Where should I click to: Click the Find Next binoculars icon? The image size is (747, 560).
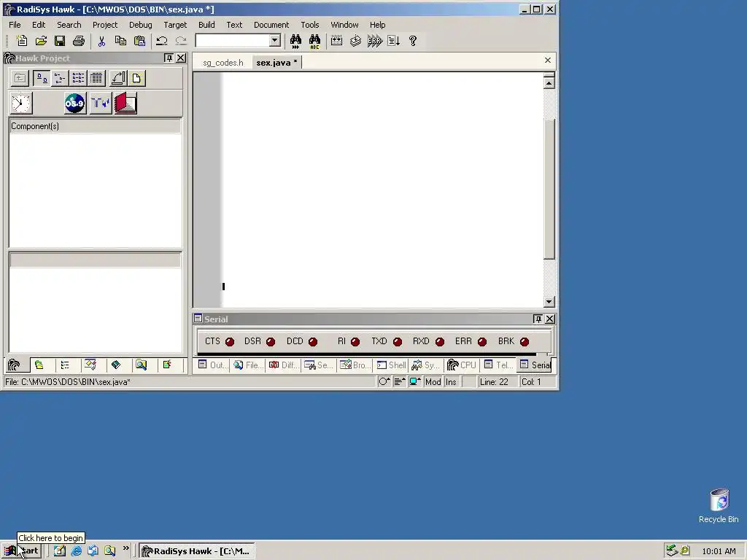click(x=296, y=42)
